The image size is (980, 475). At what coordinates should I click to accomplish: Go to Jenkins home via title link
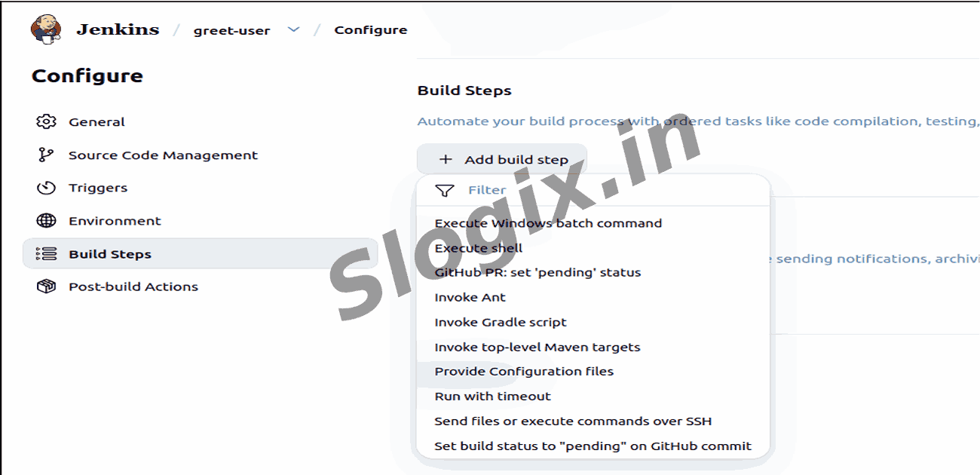point(118,30)
